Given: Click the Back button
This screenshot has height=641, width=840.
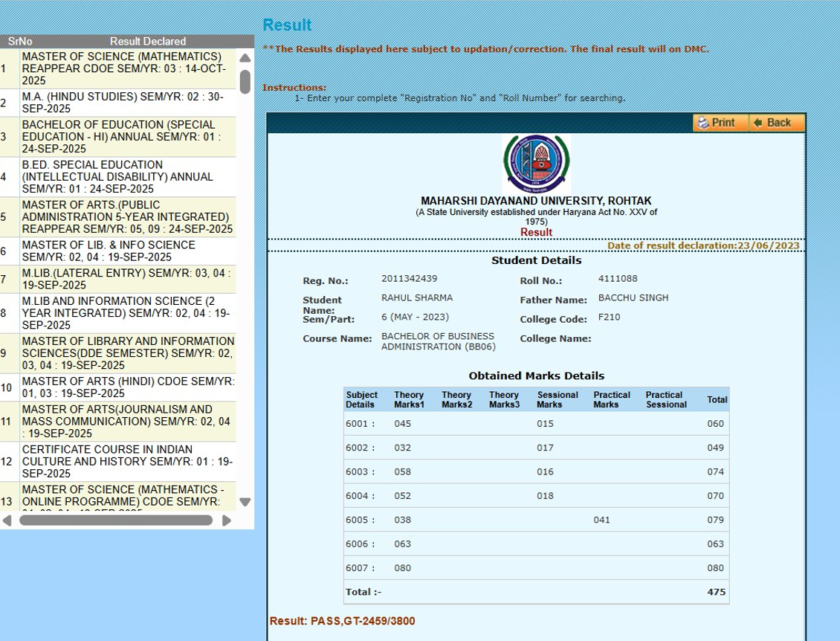Looking at the screenshot, I should pyautogui.click(x=776, y=123).
